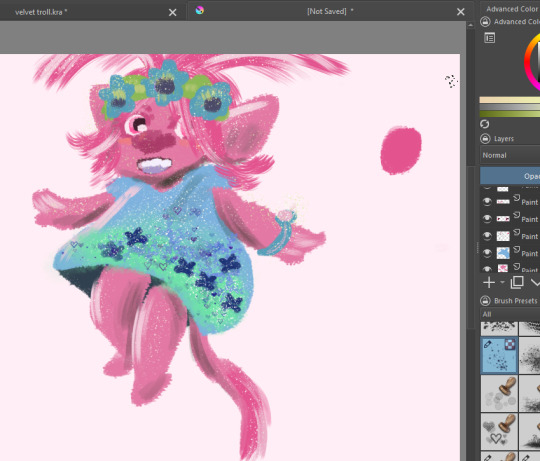This screenshot has height=461, width=540.
Task: Click the Brush Presets docker title label
Action: [x=516, y=301]
